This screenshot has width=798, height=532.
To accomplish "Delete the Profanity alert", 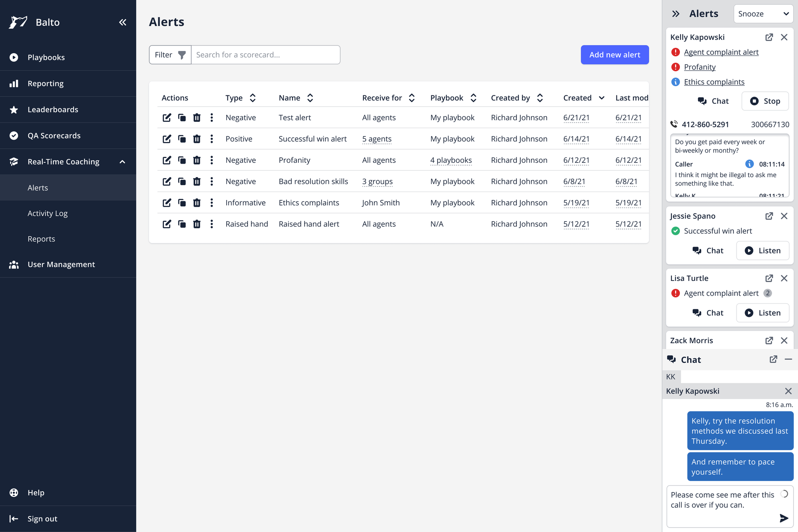I will tap(197, 160).
